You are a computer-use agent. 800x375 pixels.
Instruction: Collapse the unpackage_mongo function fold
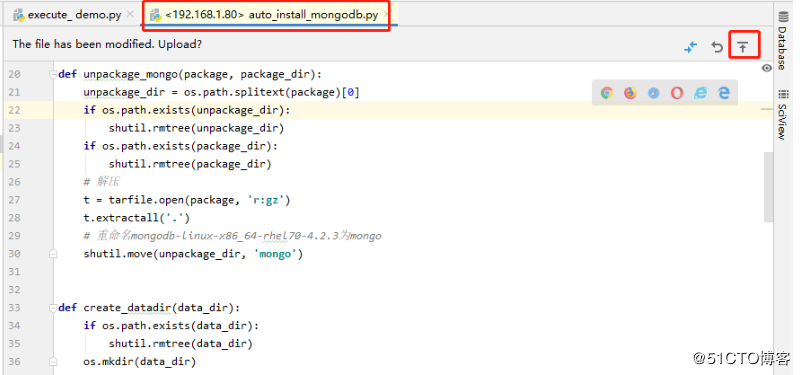pos(52,74)
